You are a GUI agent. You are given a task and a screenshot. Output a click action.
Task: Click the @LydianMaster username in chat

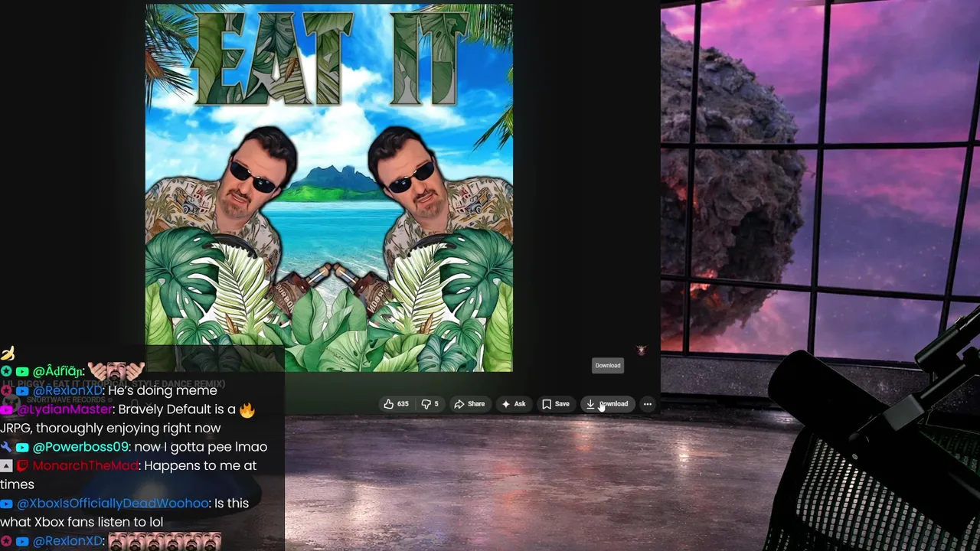click(x=64, y=409)
